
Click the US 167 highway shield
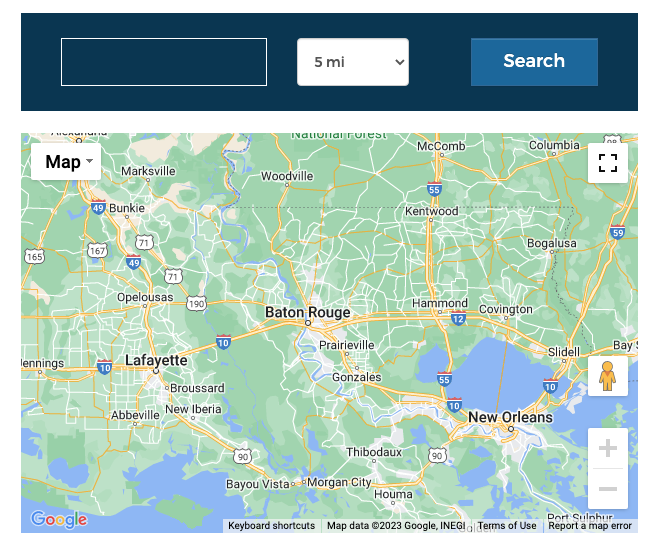pos(97,251)
